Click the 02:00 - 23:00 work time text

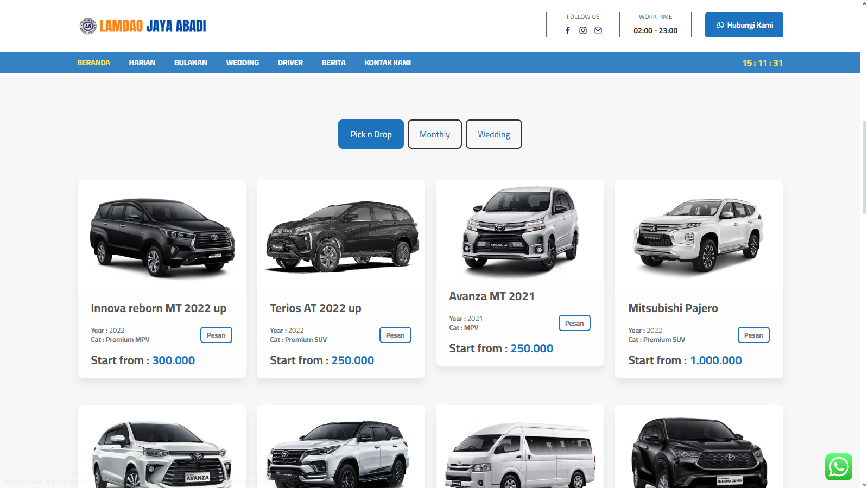(x=655, y=30)
